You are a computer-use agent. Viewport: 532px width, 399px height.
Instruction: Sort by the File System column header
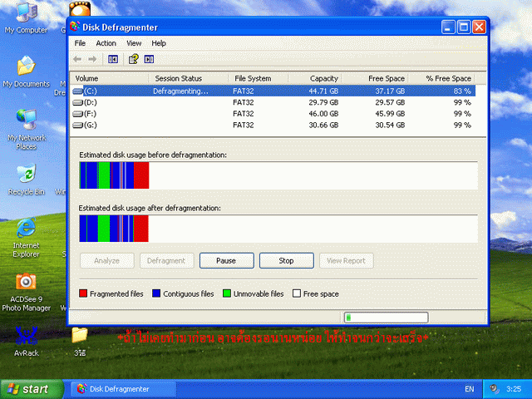tap(259, 78)
